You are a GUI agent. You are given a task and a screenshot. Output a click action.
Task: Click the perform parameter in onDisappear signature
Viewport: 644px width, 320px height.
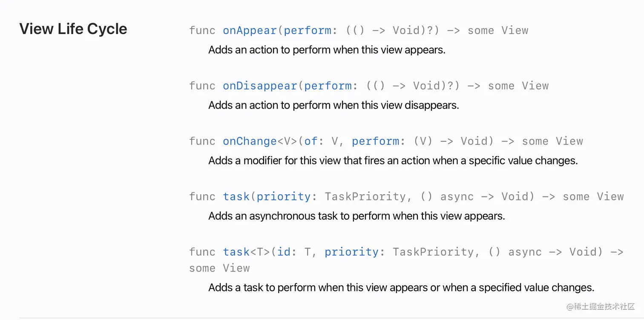[328, 86]
